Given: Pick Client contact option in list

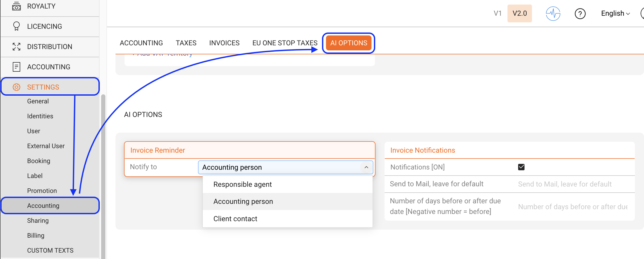Looking at the screenshot, I should 287,219.
